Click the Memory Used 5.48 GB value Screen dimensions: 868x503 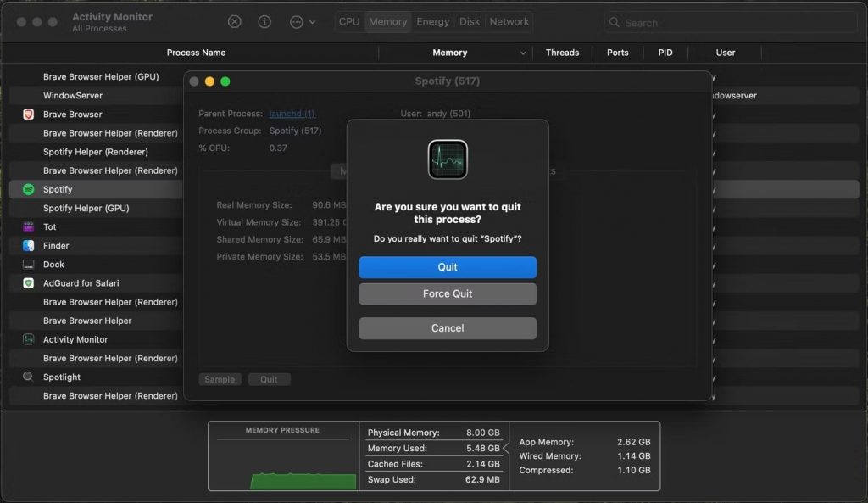coord(482,448)
